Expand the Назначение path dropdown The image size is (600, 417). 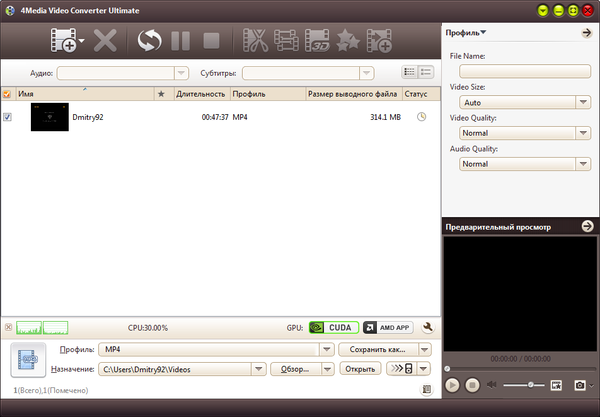pyautogui.click(x=259, y=369)
